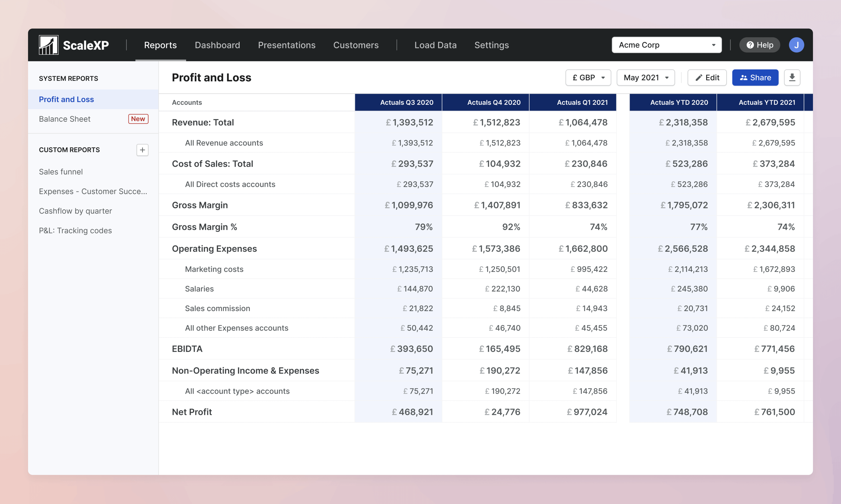
Task: Click the Edit pencil button
Action: click(x=707, y=77)
